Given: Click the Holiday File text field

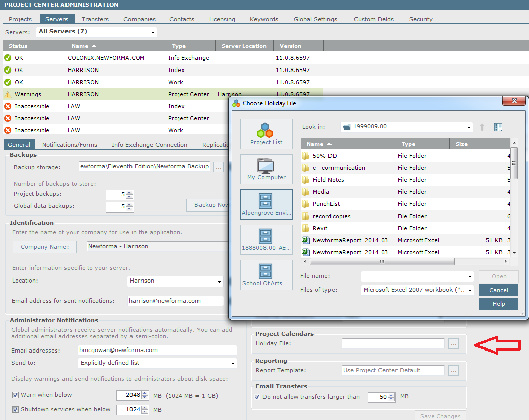Looking at the screenshot, I should coord(393,344).
